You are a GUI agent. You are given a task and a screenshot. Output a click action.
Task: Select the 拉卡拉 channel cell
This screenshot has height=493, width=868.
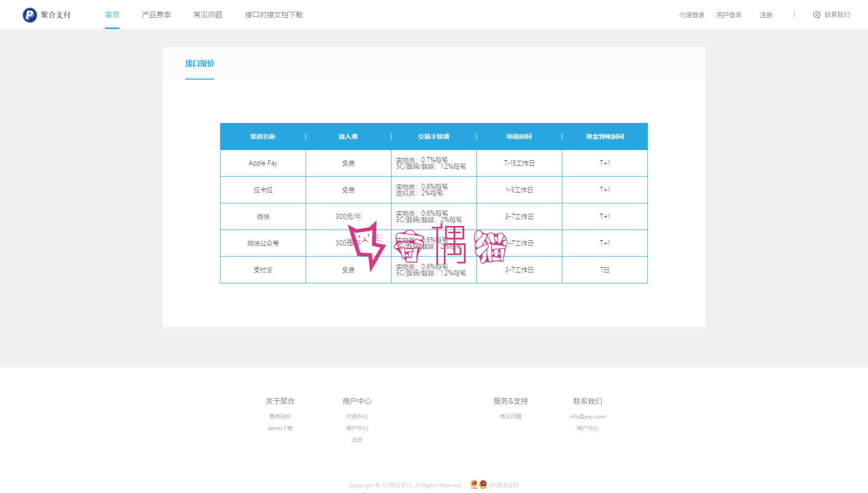[x=263, y=190]
